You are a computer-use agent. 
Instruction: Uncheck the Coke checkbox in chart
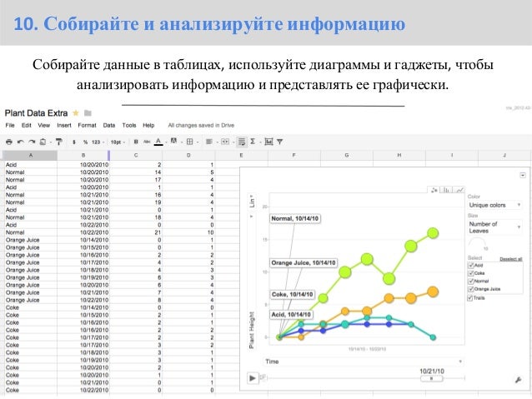[x=470, y=273]
